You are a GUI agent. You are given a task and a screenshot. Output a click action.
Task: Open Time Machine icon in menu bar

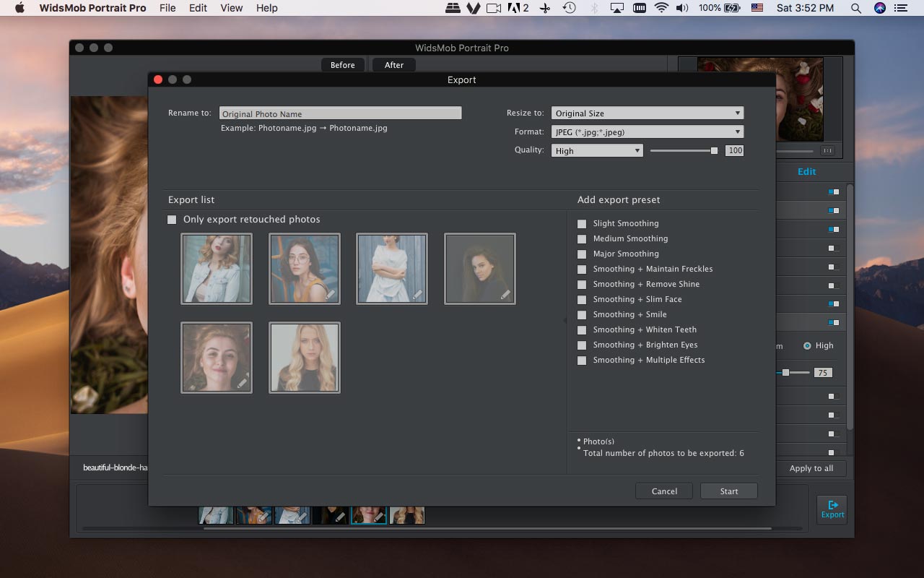570,8
